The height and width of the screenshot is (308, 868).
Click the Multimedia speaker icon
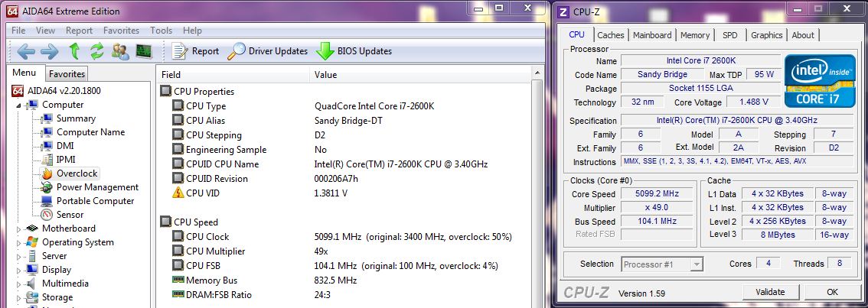pyautogui.click(x=32, y=284)
